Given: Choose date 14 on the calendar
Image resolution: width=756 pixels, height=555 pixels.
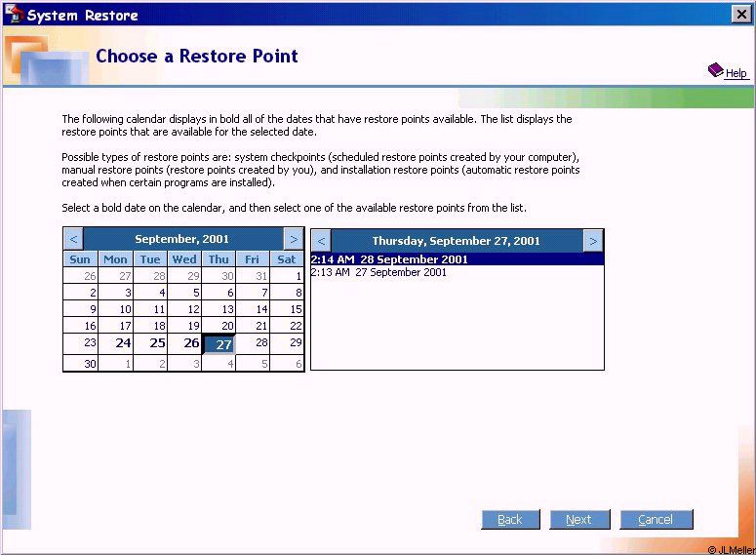Looking at the screenshot, I should click(x=253, y=309).
